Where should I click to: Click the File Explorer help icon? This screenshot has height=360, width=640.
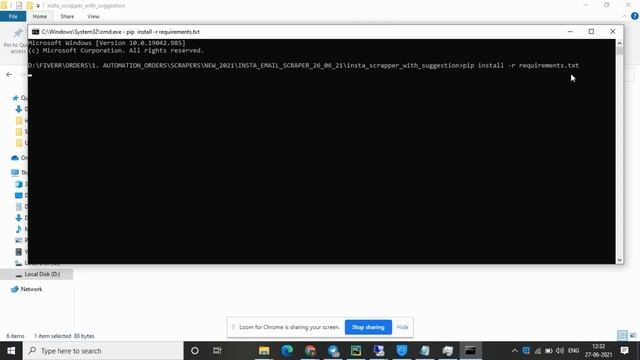[x=634, y=16]
